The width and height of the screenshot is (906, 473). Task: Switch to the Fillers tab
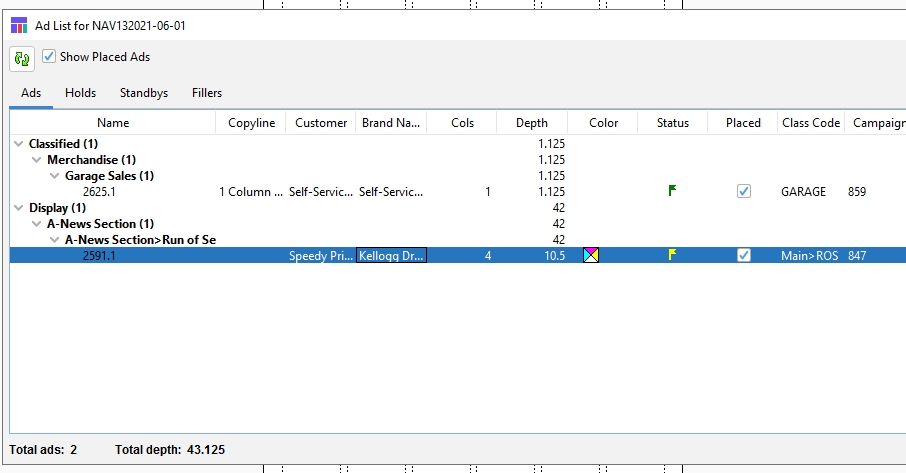click(x=207, y=93)
